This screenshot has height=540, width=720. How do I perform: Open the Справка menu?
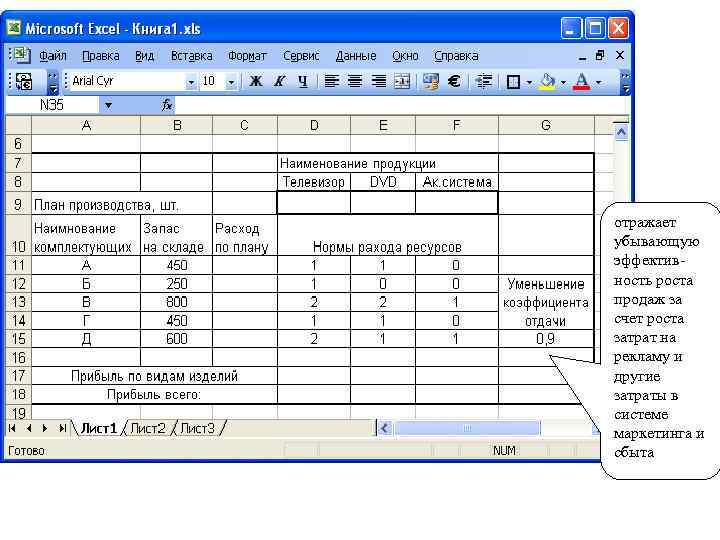(x=456, y=56)
